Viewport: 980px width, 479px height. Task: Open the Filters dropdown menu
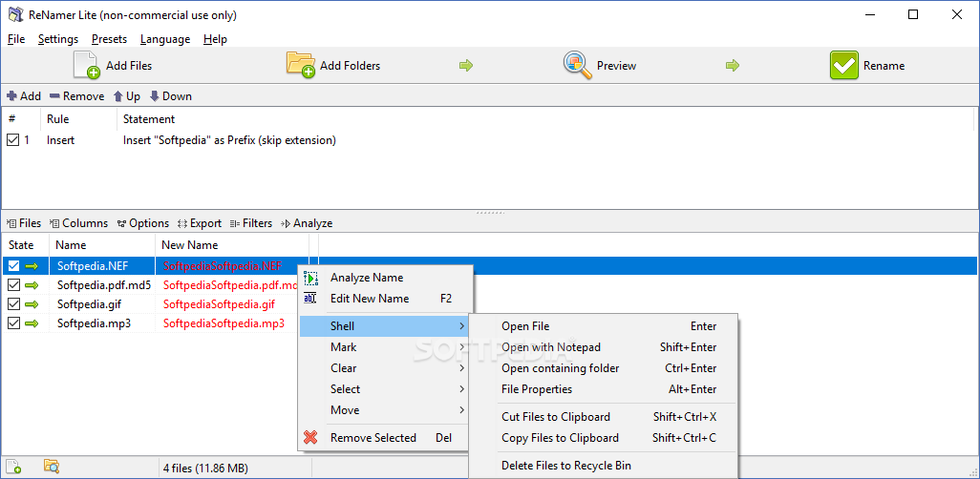pyautogui.click(x=251, y=223)
